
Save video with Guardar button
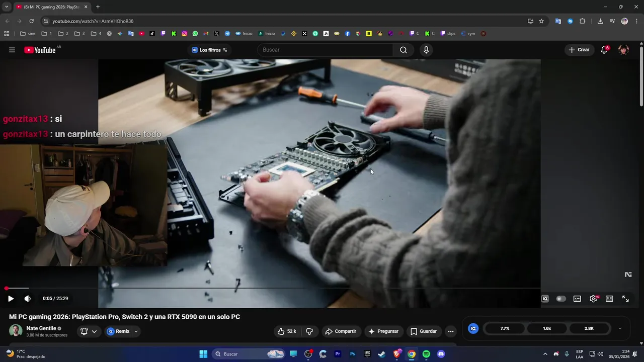tap(424, 331)
